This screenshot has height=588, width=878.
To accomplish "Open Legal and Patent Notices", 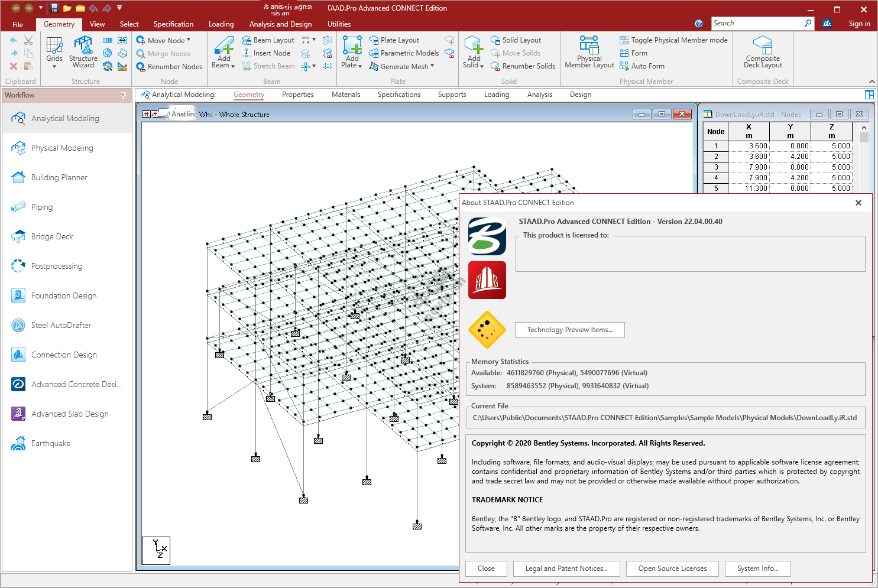I will (x=566, y=568).
